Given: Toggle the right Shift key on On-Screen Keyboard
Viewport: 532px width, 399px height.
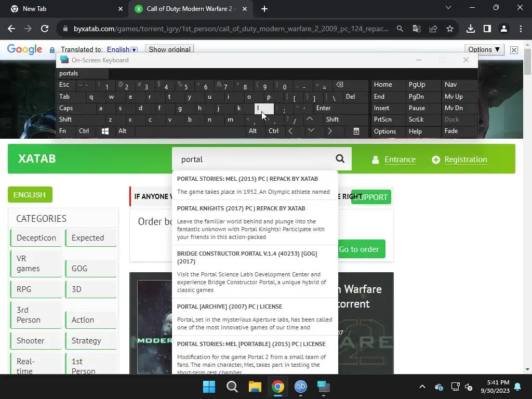Looking at the screenshot, I should 345,119.
